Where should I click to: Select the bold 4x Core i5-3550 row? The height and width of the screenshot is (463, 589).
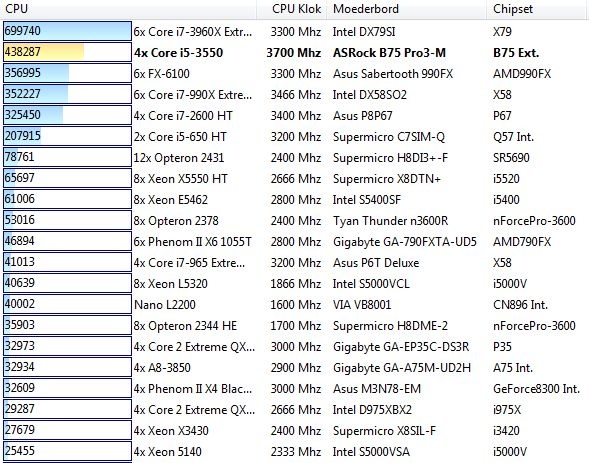pos(178,53)
